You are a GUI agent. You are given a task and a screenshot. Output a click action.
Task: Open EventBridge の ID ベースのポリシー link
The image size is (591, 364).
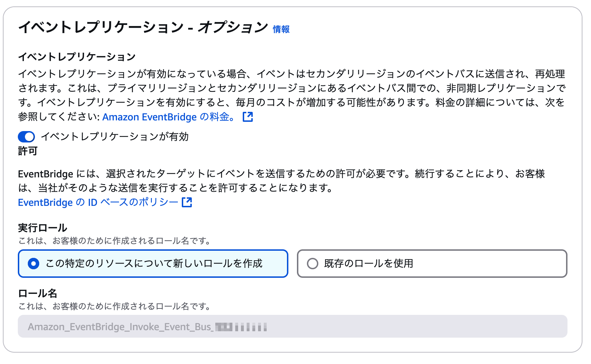click(x=97, y=202)
